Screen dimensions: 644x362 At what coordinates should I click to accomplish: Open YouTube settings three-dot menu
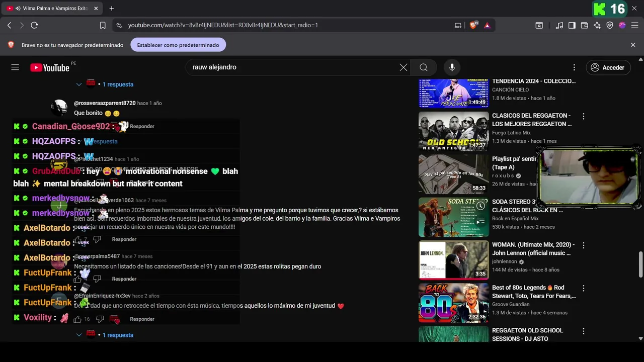pos(574,67)
